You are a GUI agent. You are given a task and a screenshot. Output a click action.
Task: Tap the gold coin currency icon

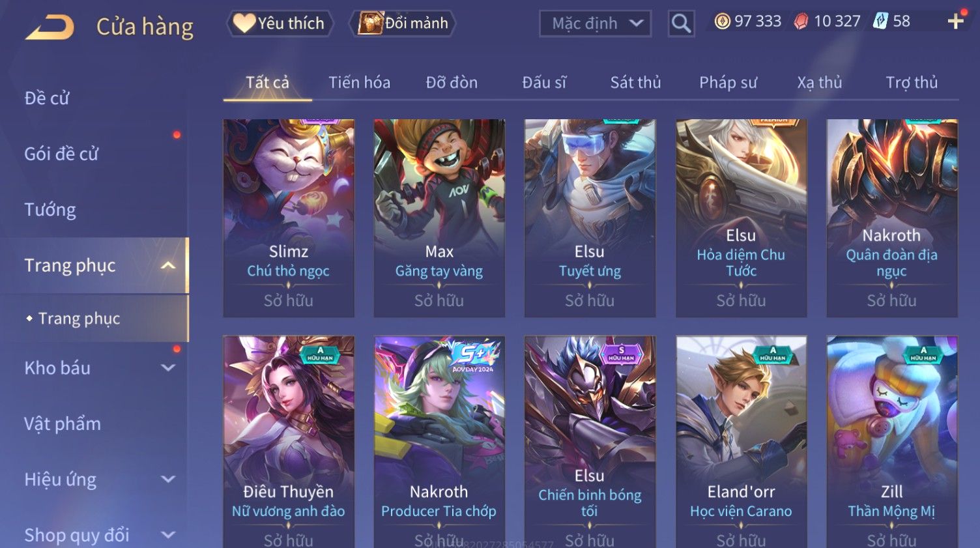[x=722, y=22]
